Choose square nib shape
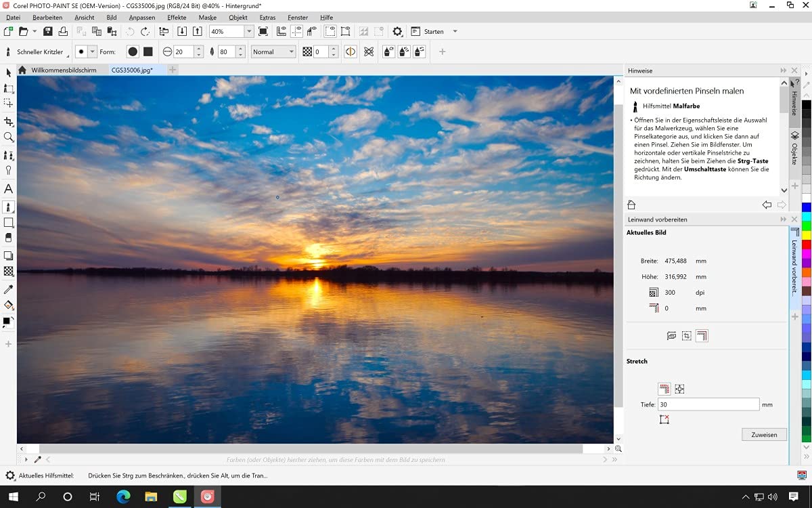The image size is (812, 508). tap(148, 51)
